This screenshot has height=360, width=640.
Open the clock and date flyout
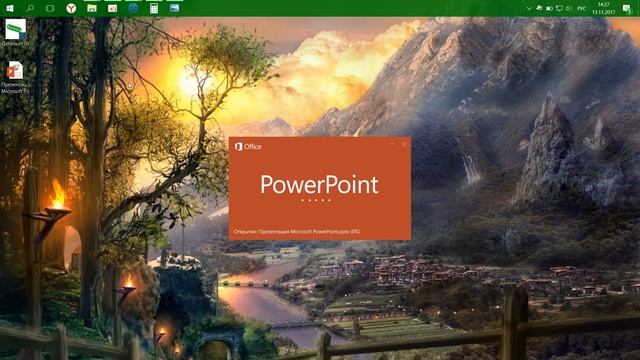(x=603, y=8)
